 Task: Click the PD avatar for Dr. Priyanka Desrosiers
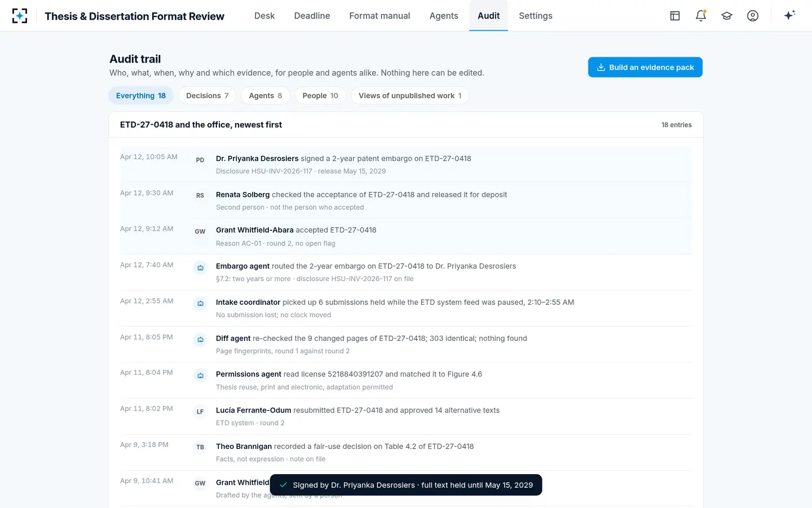200,160
